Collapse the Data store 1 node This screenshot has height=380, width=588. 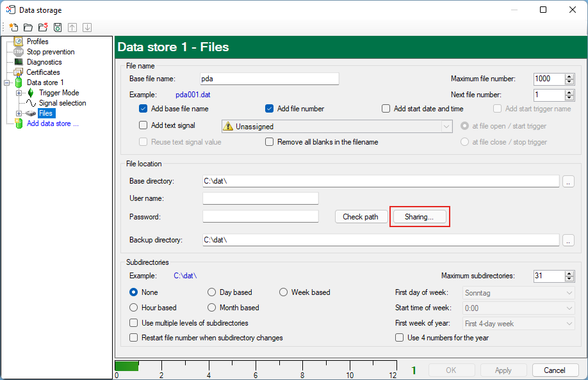7,83
